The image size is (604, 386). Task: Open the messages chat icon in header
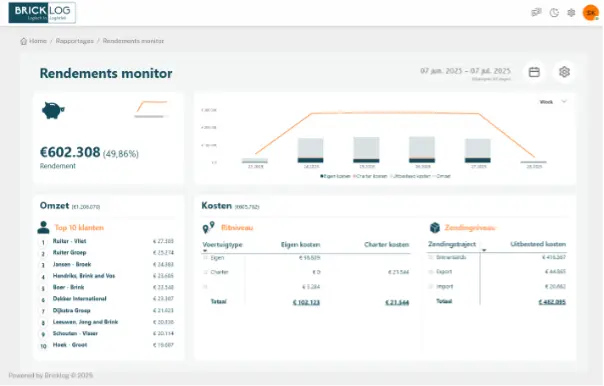click(536, 13)
